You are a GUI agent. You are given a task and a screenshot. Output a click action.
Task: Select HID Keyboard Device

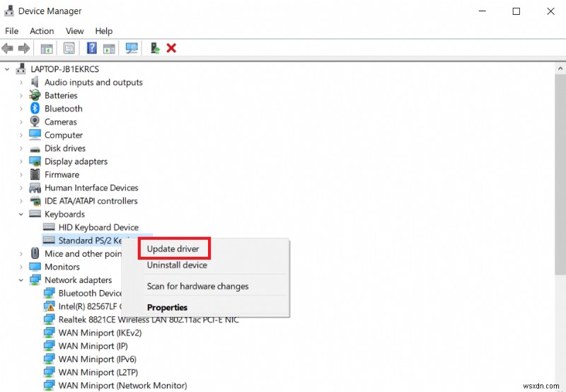click(98, 227)
